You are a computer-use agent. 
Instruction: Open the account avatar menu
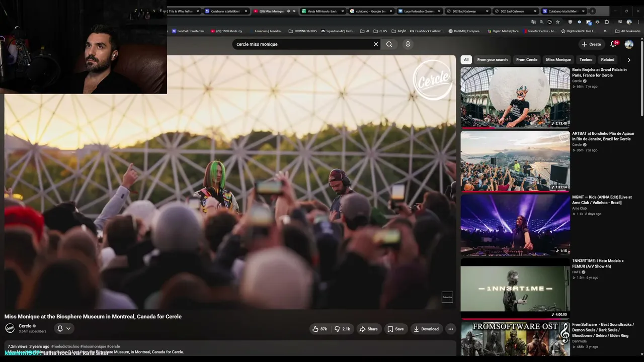click(x=629, y=44)
